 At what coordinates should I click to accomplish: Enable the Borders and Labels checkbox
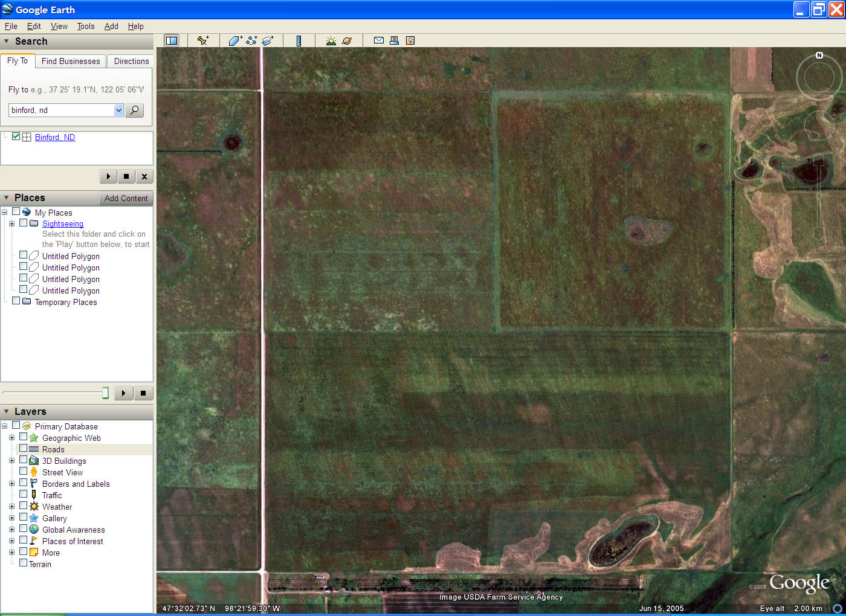(x=24, y=483)
